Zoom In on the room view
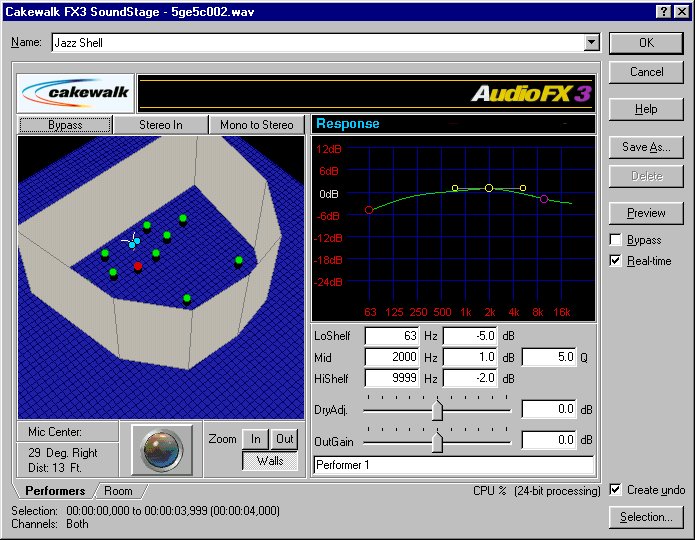 coord(256,439)
